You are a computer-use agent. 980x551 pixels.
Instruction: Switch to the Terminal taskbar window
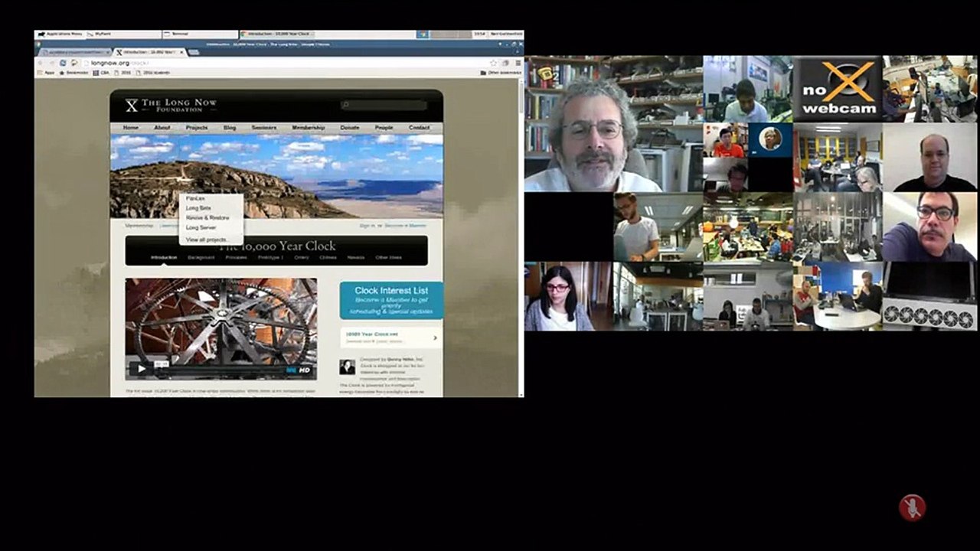tap(201, 34)
